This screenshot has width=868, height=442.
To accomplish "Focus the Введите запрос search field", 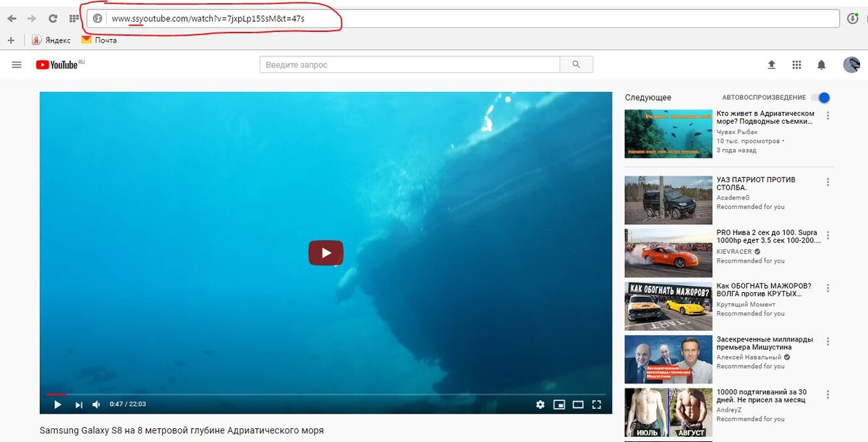I will pos(409,64).
